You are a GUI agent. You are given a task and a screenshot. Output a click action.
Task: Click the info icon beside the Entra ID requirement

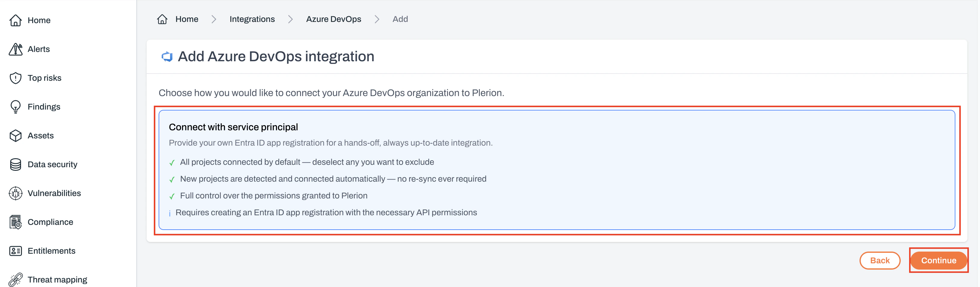point(170,213)
